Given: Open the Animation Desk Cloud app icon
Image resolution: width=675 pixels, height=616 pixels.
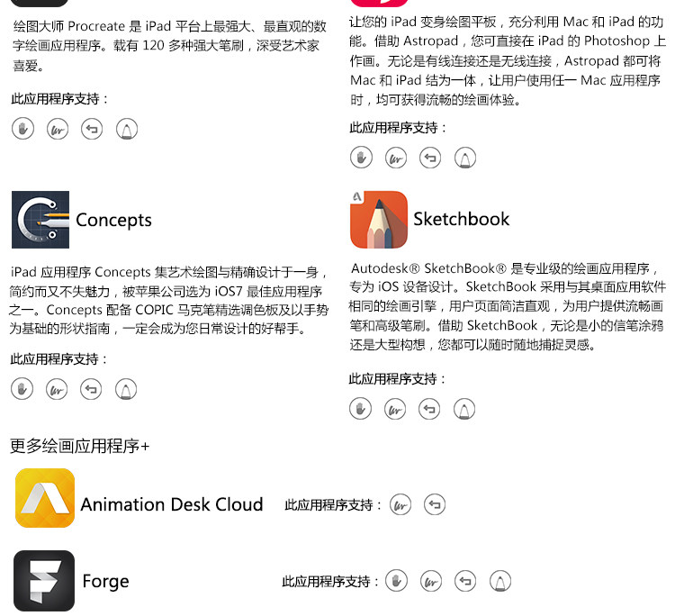Looking at the screenshot, I should point(45,498).
